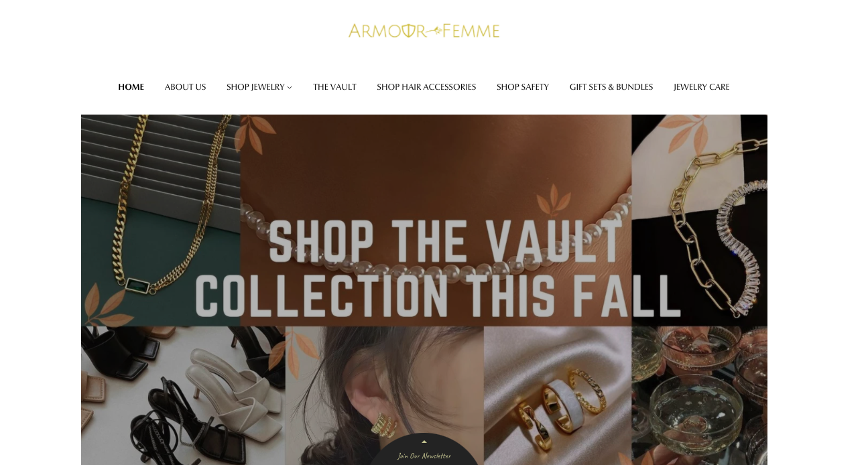Select the gold rings on satin photo
The height and width of the screenshot is (465, 868).
[x=558, y=395]
